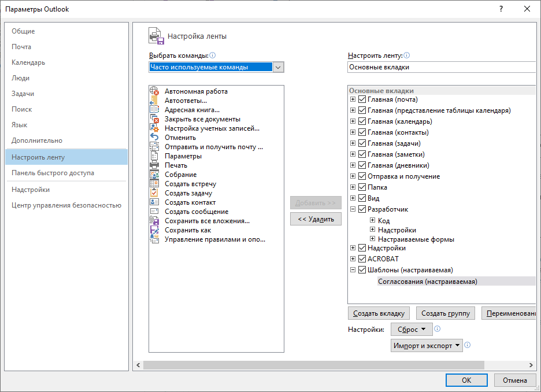
Task: Click the Управление правилами icon
Action: tap(154, 239)
